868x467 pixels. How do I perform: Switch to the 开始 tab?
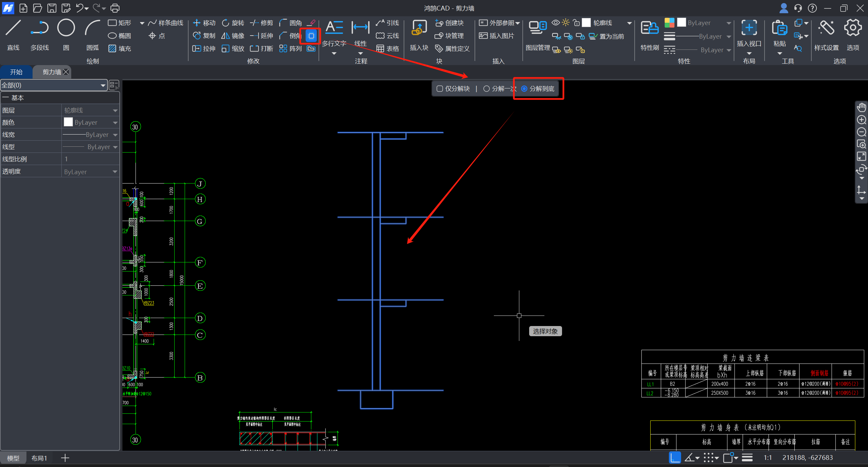16,72
